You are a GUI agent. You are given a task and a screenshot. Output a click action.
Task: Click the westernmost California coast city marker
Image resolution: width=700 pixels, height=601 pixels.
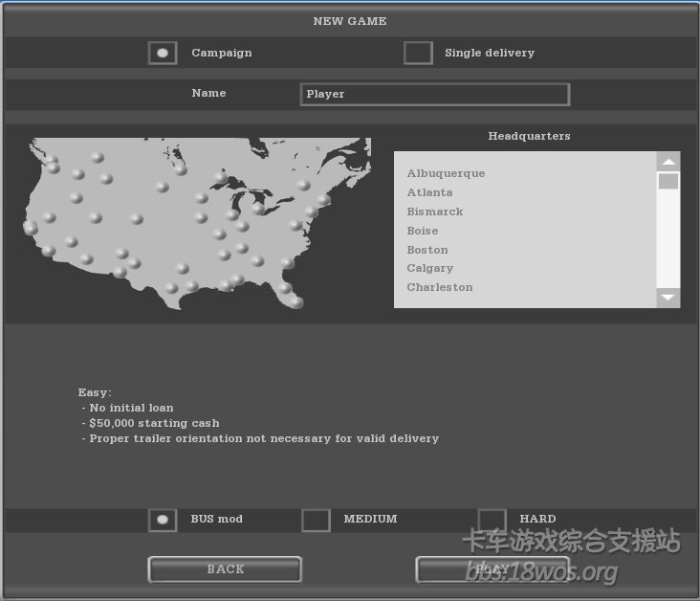click(x=31, y=228)
